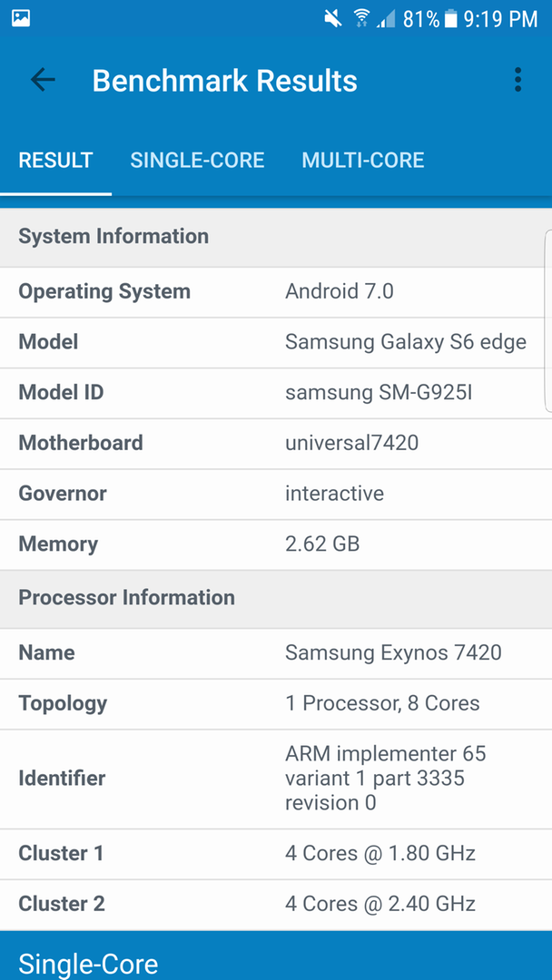Switch to the MULTI-CORE tab
This screenshot has height=980, width=552.
(x=363, y=160)
